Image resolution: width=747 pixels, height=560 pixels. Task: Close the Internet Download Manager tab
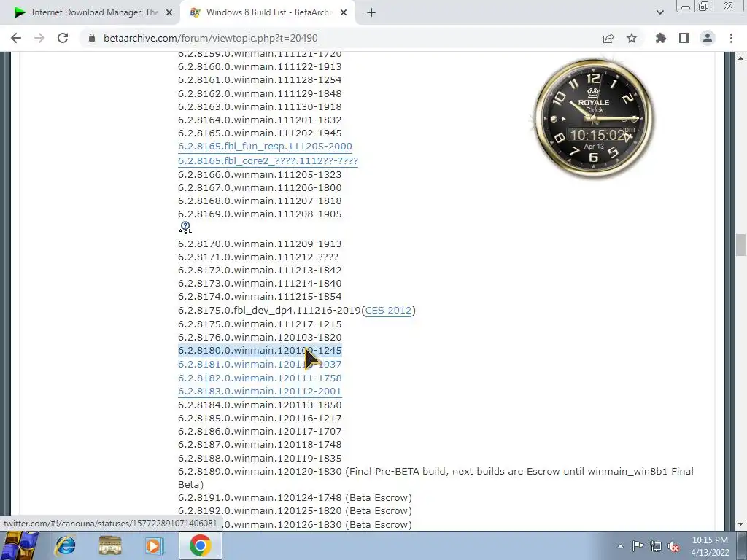tap(169, 13)
